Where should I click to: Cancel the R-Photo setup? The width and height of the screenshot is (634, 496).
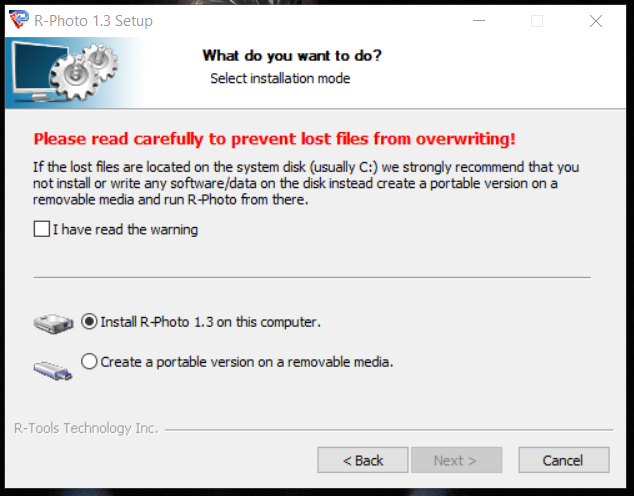pos(564,460)
